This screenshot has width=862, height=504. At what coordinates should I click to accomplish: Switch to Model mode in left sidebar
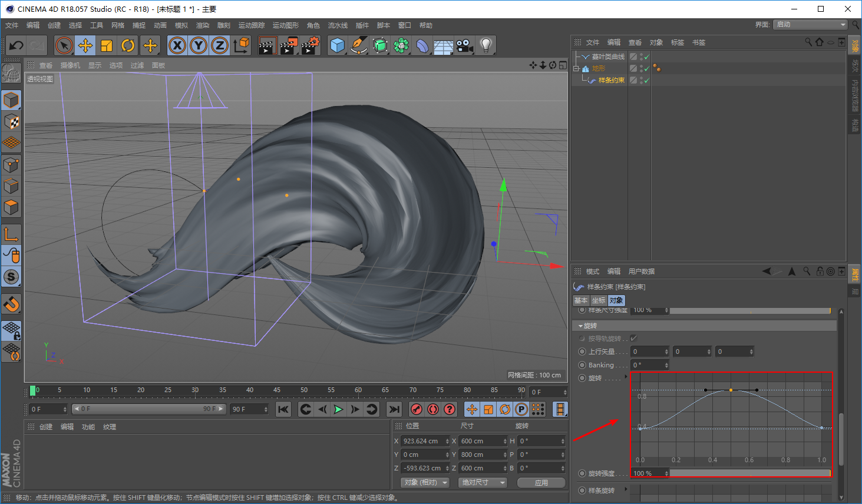[11, 100]
